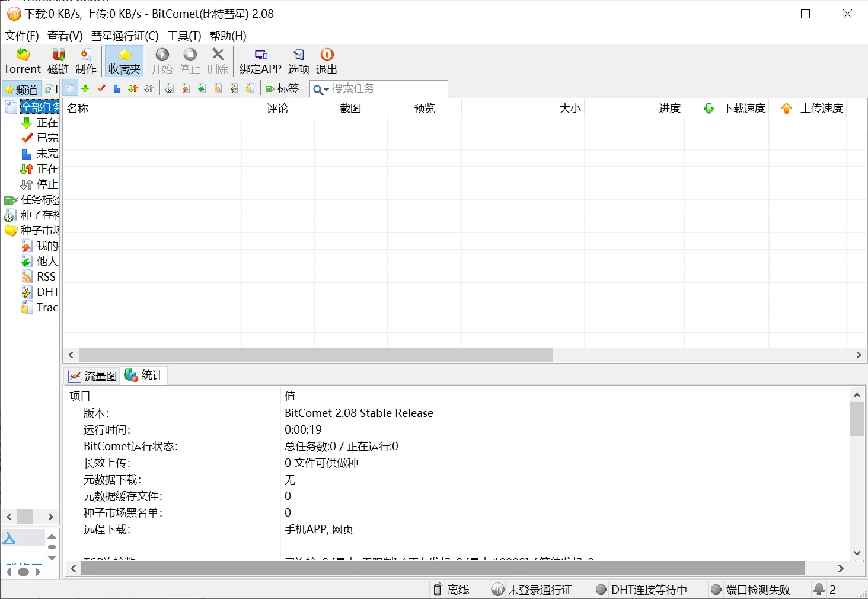This screenshot has height=599, width=868.
Task: Select 全部任务 all tasks tree node
Action: tap(40, 107)
